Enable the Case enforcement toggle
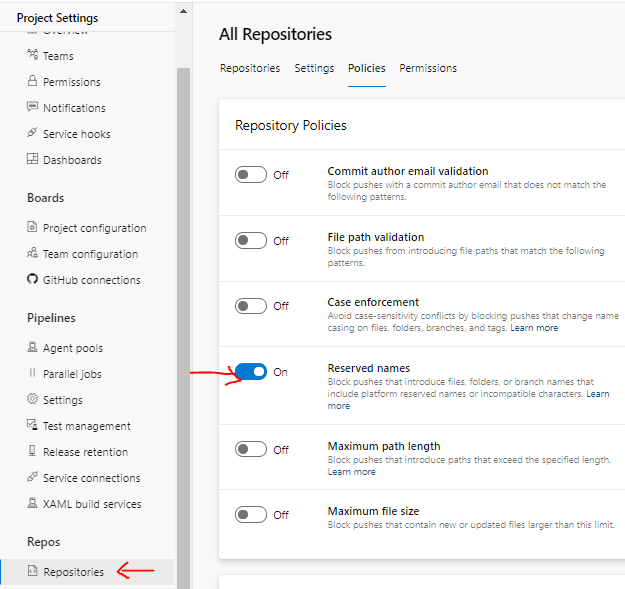625x589 pixels. 251,306
